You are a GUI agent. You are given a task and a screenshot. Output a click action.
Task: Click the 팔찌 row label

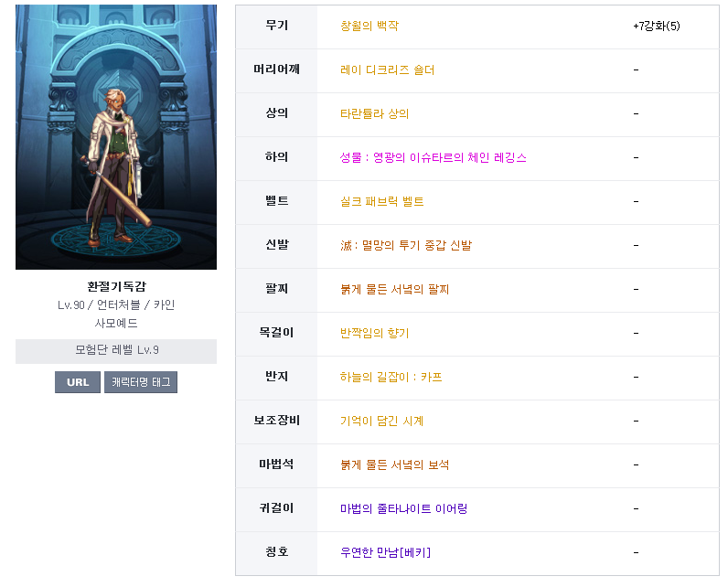tap(277, 289)
